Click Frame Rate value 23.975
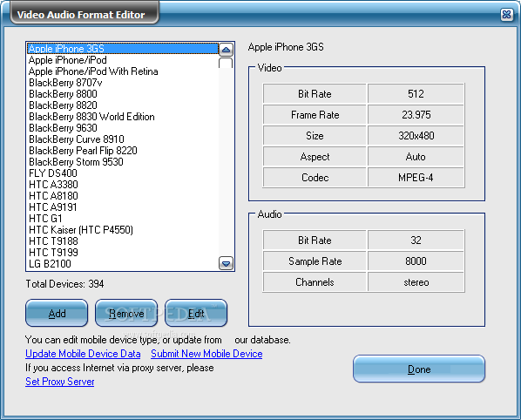521x420 pixels. pyautogui.click(x=416, y=115)
